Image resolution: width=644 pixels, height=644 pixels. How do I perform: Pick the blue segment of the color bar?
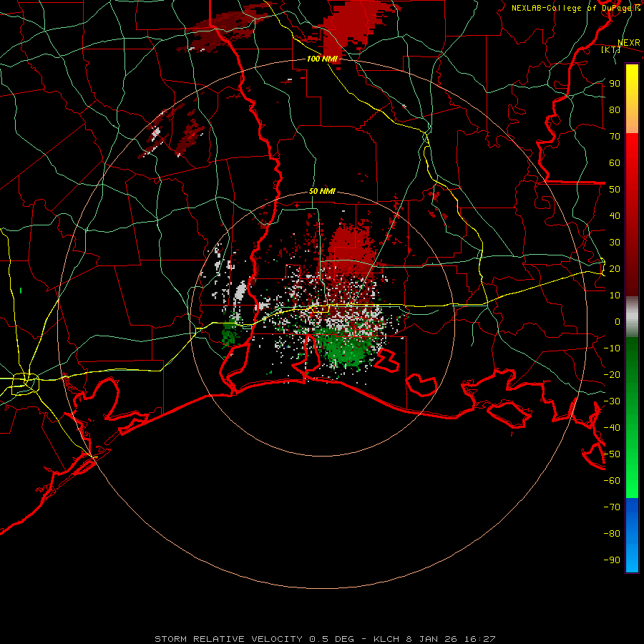(632, 534)
